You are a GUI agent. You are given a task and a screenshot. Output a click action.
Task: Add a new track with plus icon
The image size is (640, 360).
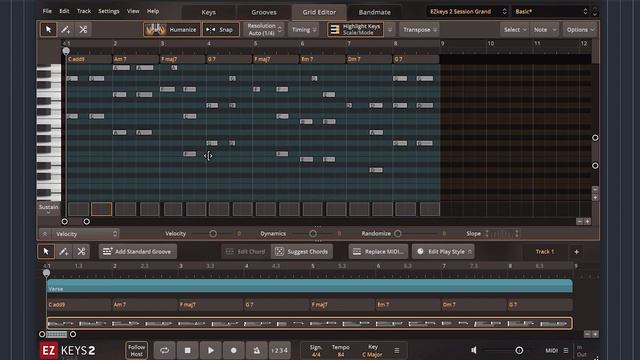pyautogui.click(x=576, y=252)
